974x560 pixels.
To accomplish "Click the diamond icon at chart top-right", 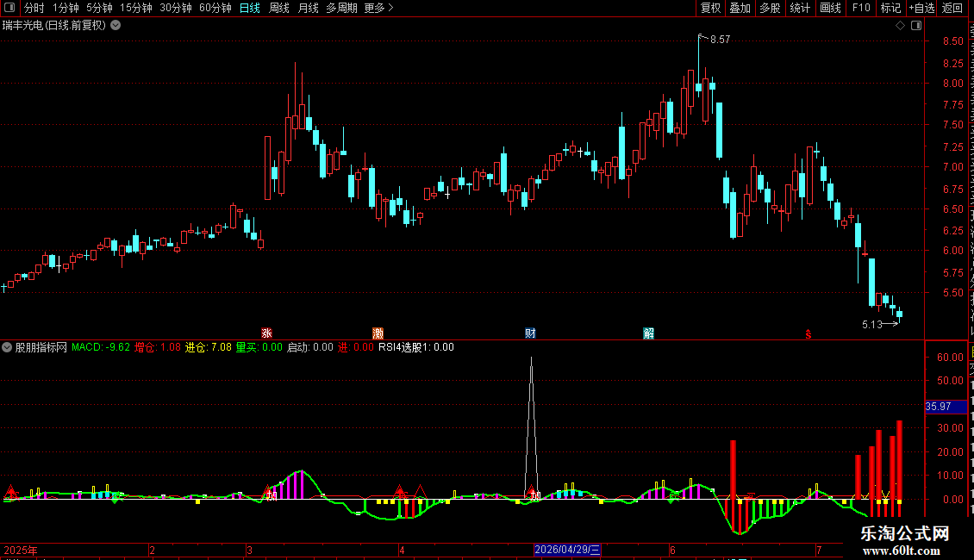I will click(900, 26).
